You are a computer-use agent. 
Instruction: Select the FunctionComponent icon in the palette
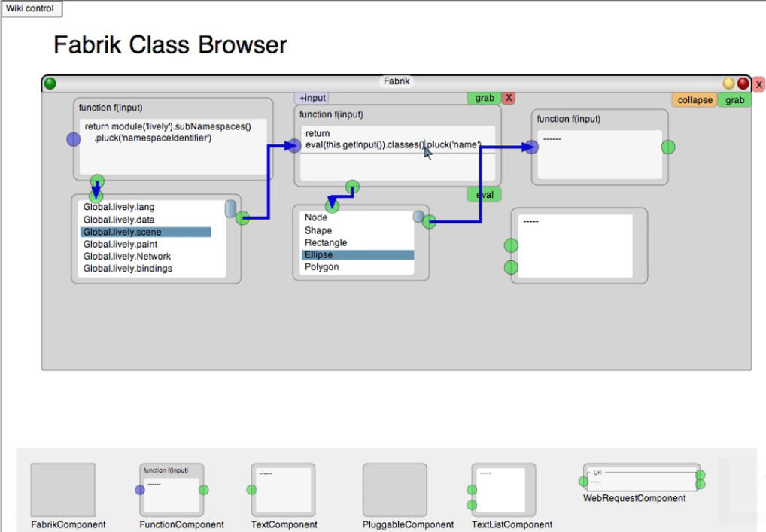[172, 490]
